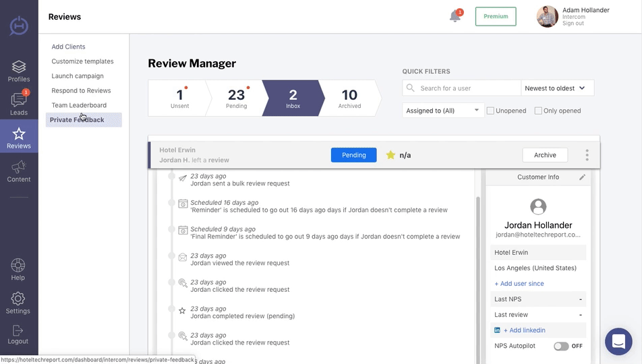Image resolution: width=642 pixels, height=364 pixels.
Task: Click the paper plane icon for bulk review request
Action: click(x=183, y=178)
